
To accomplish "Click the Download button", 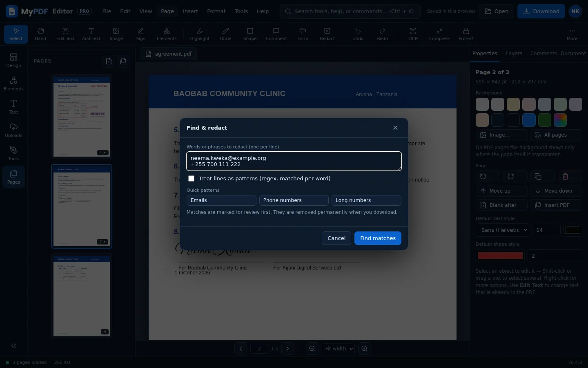I will point(541,11).
